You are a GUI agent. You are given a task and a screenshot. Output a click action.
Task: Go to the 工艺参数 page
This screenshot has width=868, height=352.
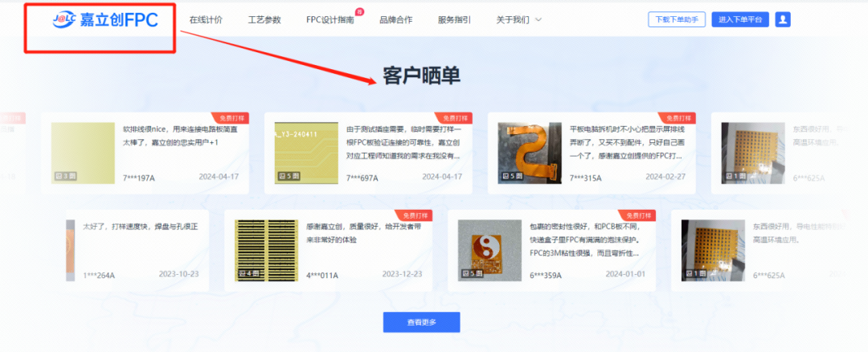[x=264, y=20]
